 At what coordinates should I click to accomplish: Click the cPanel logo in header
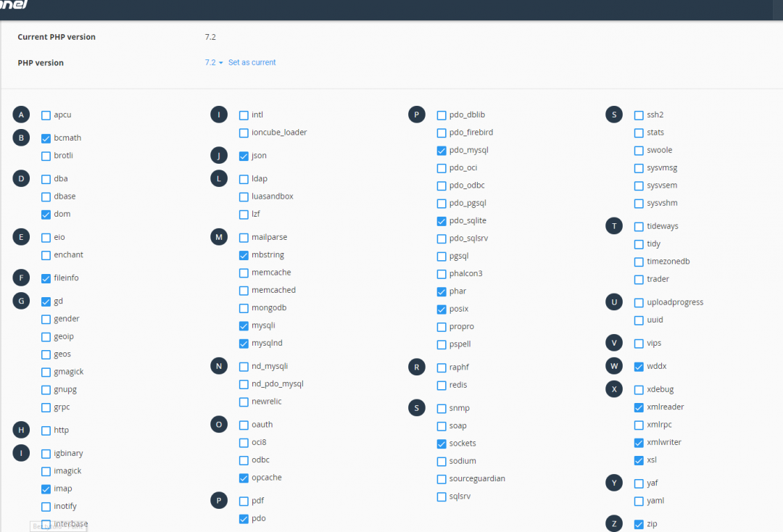tap(14, 4)
